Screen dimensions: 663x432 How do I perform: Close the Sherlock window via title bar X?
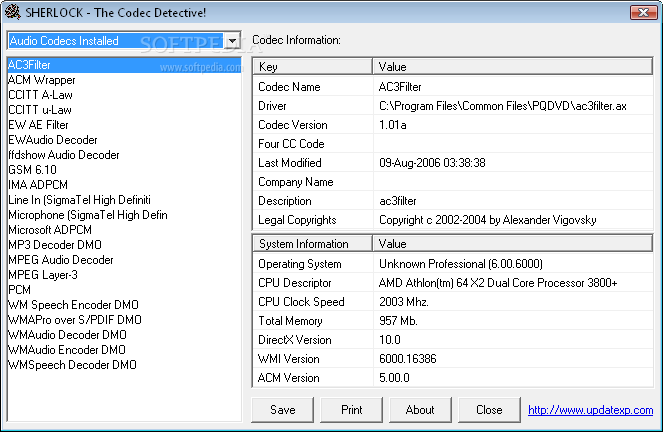pos(643,12)
